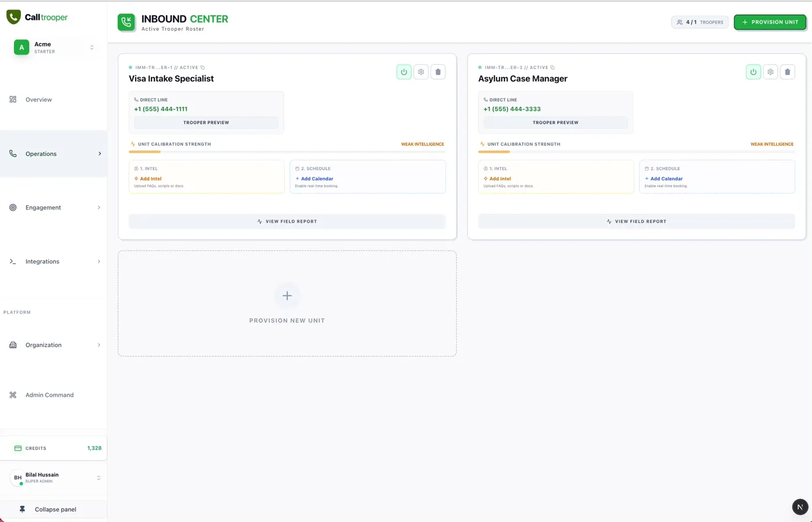812x522 pixels.
Task: Open the Acme organization switcher
Action: pos(53,48)
